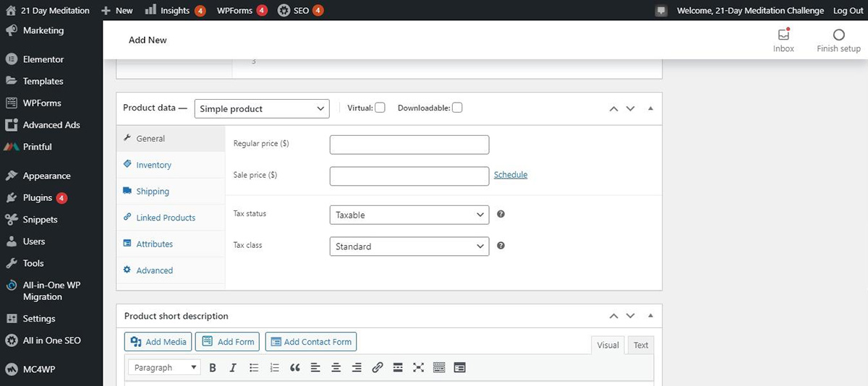Screen dimensions: 868x386
Task: Select the bulleted list icon
Action: tap(254, 367)
